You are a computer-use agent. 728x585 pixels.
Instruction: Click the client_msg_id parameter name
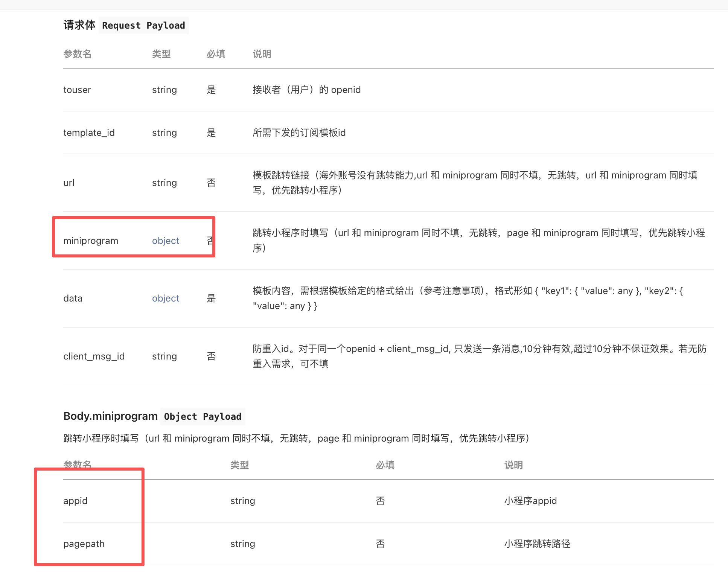click(94, 356)
